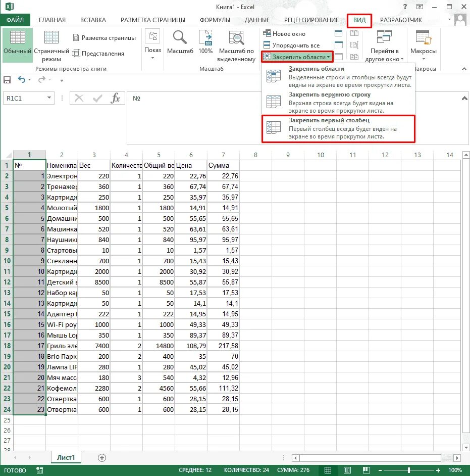Switch to Обычный view mode
The height and width of the screenshot is (476, 470).
pyautogui.click(x=17, y=45)
